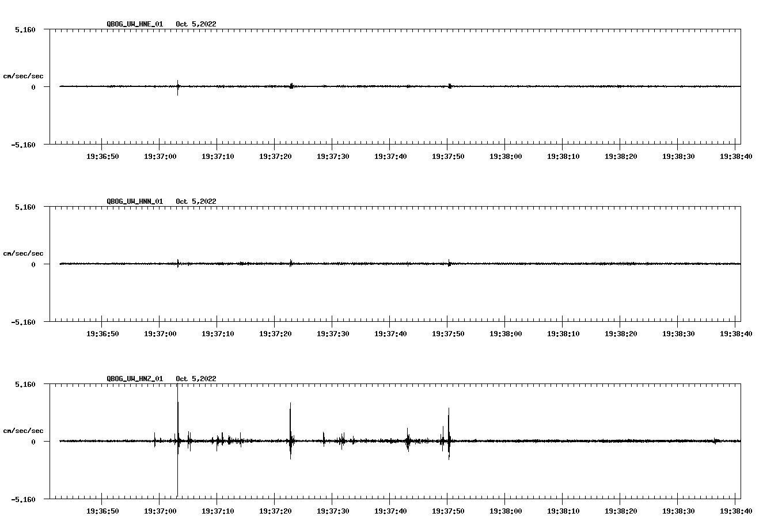Click the HNZ spike near 19:37:50
Viewport: 782px width, 532px height.
point(449,434)
